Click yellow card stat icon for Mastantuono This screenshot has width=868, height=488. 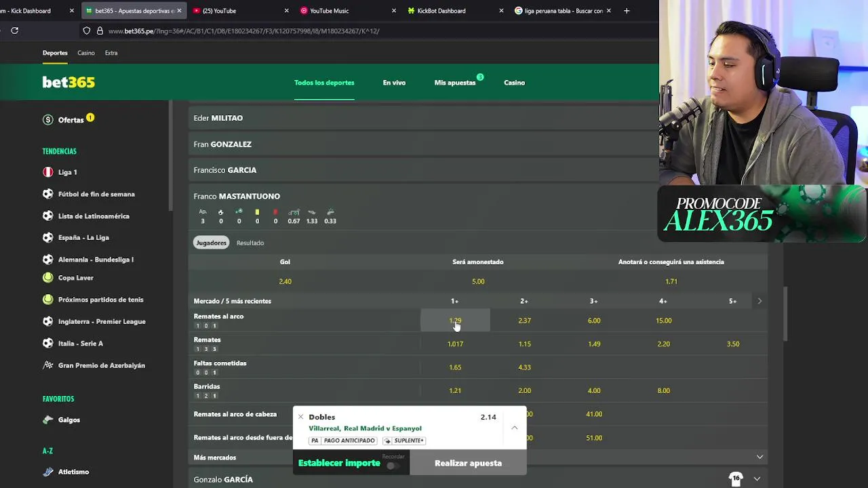(x=257, y=212)
